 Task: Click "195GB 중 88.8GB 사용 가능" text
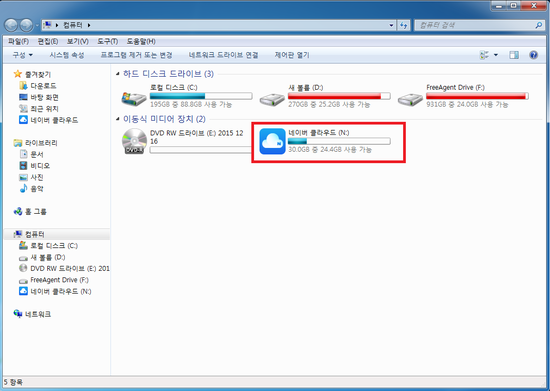pos(191,105)
